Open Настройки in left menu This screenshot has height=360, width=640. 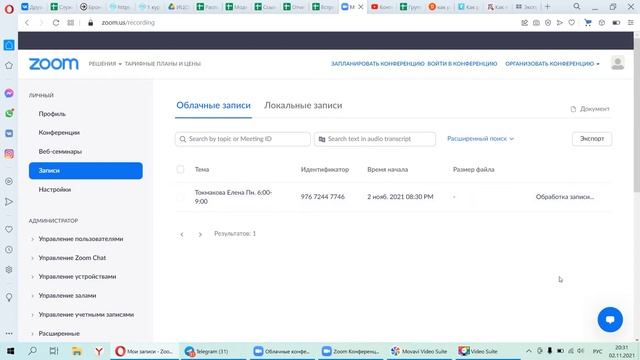point(55,189)
